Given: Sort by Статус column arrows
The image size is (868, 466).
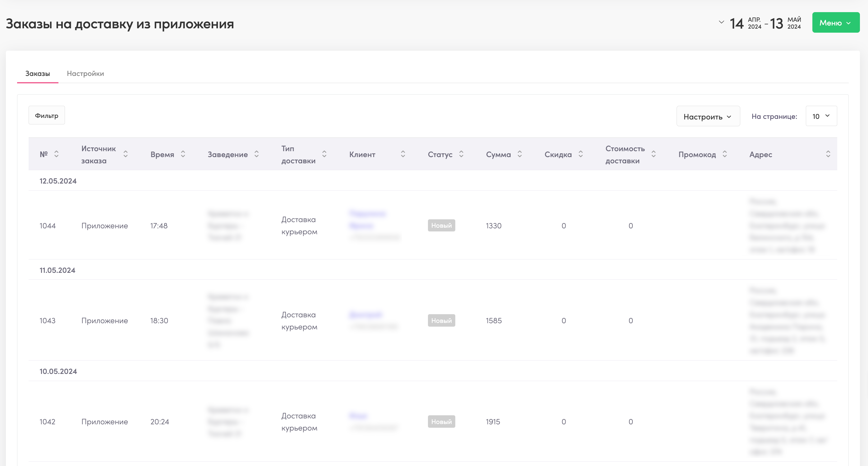Looking at the screenshot, I should point(461,154).
